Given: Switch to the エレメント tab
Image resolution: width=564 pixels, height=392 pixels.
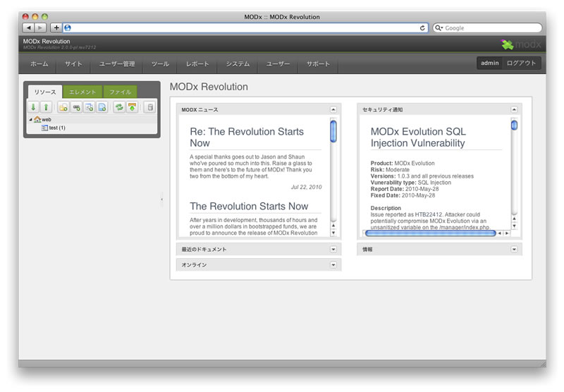Looking at the screenshot, I should [x=82, y=92].
